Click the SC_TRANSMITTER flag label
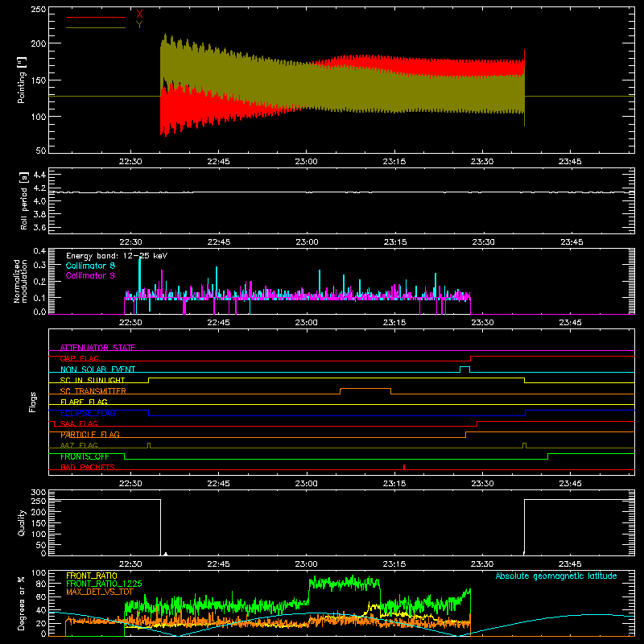The image size is (644, 644). pos(93,391)
